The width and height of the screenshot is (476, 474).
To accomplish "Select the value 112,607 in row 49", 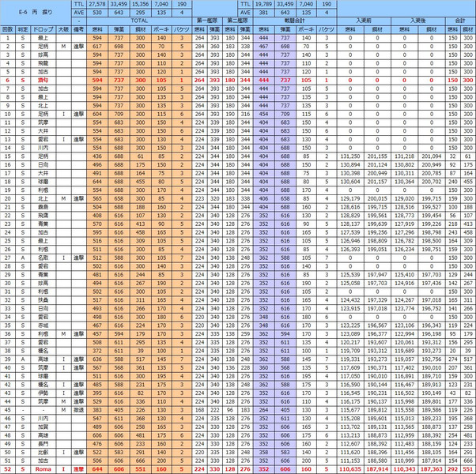I will [350, 444].
